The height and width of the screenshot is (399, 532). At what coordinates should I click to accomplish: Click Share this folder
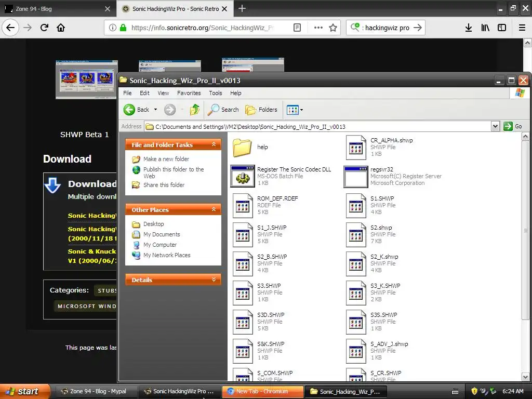click(x=164, y=185)
